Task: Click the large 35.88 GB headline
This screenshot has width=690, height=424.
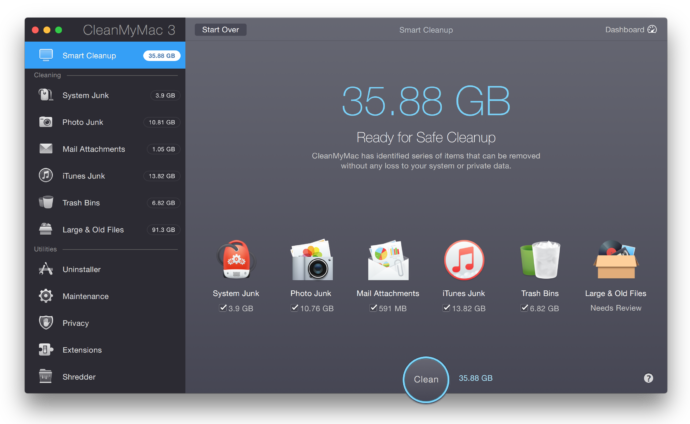Action: 426,101
